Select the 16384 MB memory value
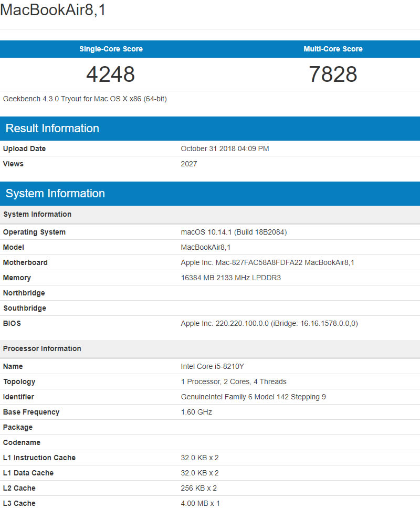Viewport: 420px width, 509px height. (230, 278)
